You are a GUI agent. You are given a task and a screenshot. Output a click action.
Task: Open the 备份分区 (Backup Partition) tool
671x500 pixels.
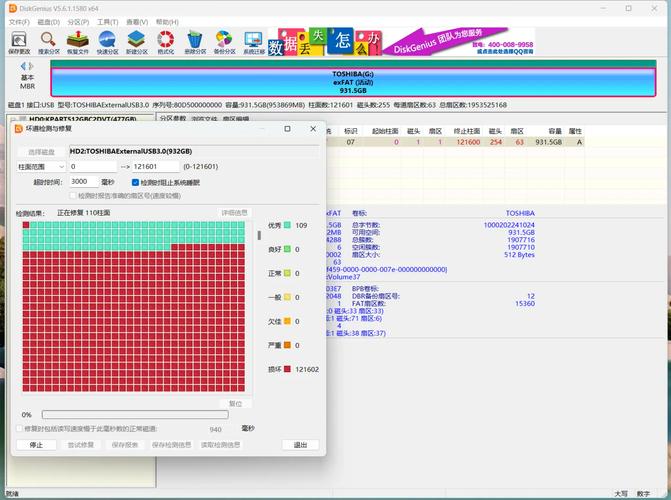(224, 42)
